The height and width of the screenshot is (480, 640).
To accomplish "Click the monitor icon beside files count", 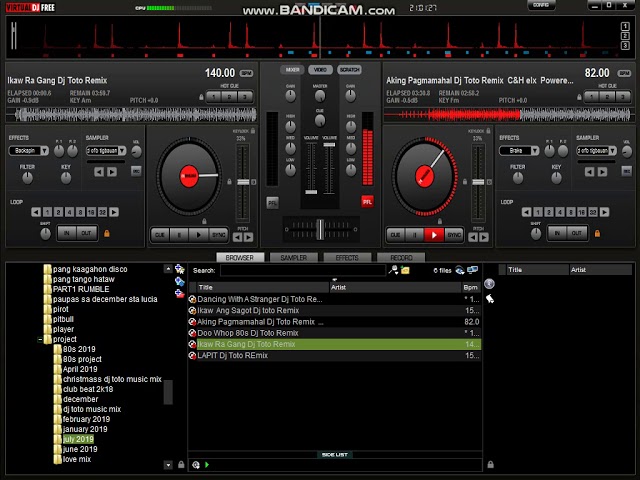I will 473,270.
